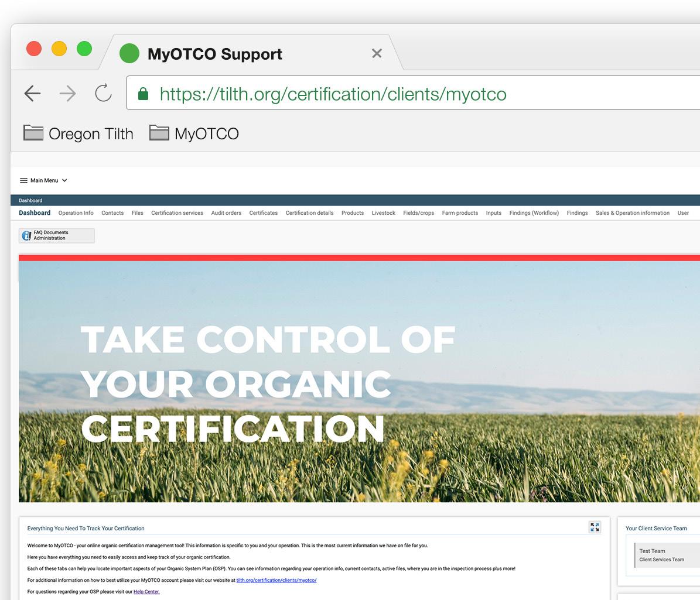Image resolution: width=700 pixels, height=600 pixels.
Task: Open the Help Center link
Action: click(x=146, y=592)
